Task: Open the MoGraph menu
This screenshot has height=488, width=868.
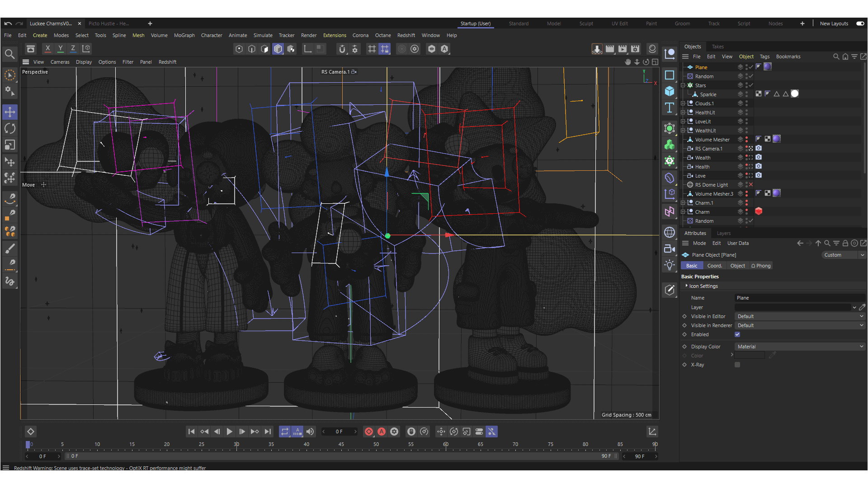Action: pyautogui.click(x=184, y=35)
